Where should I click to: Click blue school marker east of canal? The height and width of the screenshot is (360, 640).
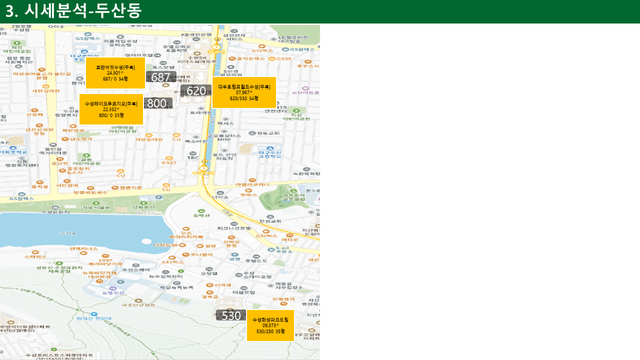[270, 149]
